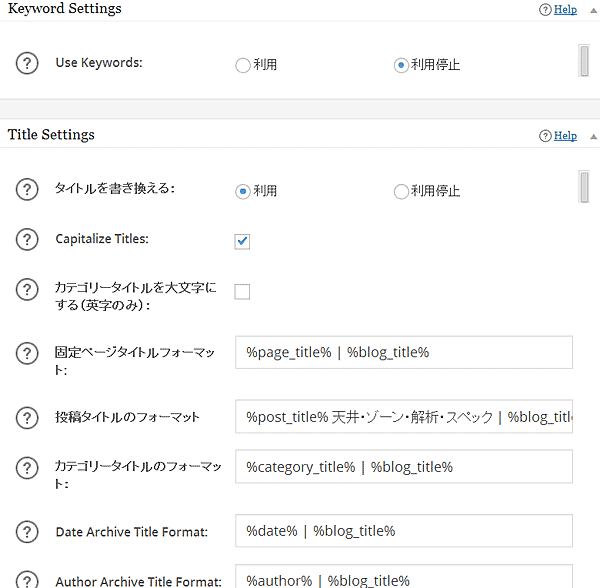Open Help link in Title Settings header

click(x=565, y=136)
